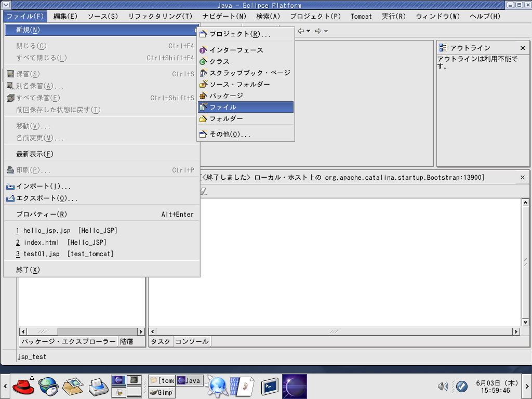Launch the web browser globe-and-mouse icon

point(48,387)
